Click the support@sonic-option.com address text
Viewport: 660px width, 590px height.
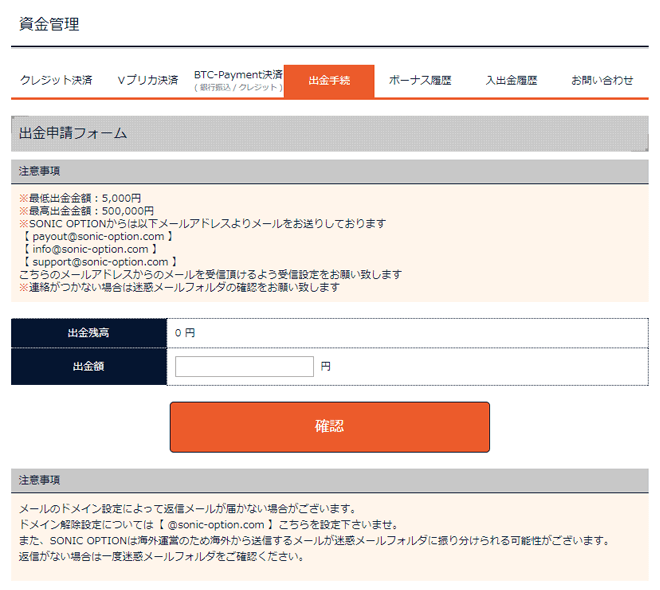tap(100, 262)
